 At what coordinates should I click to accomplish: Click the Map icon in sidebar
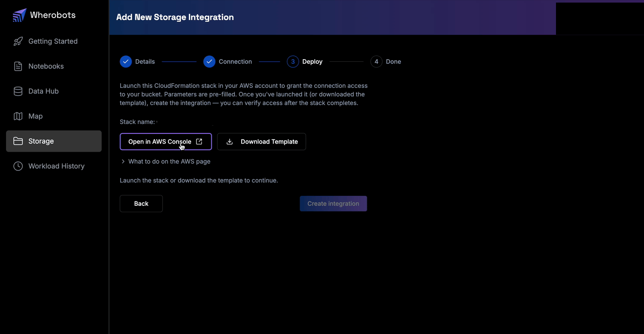tap(18, 116)
